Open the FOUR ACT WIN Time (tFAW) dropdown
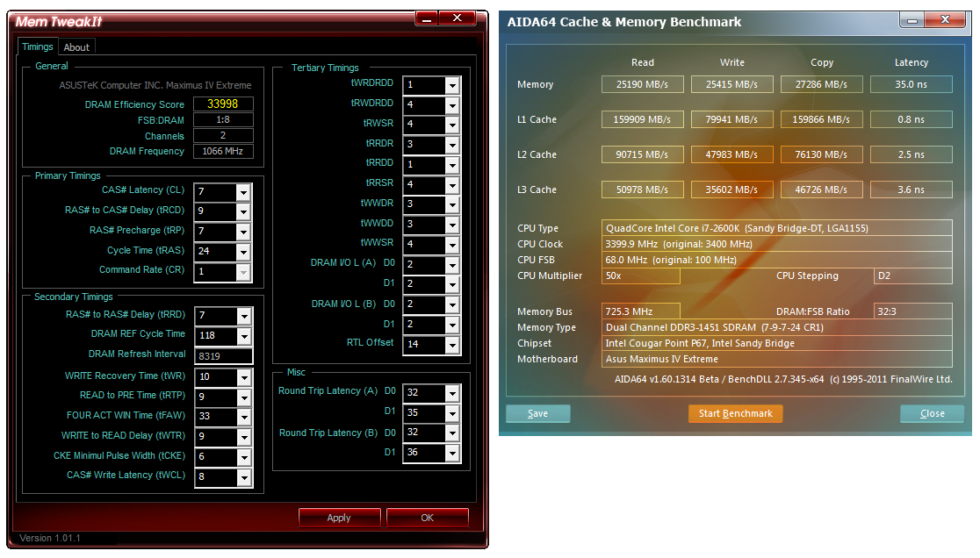This screenshot has height=558, width=980. [244, 417]
